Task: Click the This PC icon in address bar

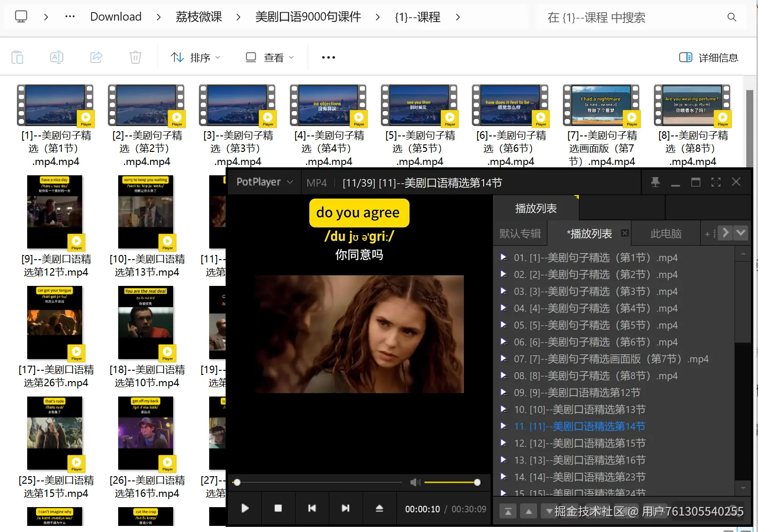Action: [21, 17]
